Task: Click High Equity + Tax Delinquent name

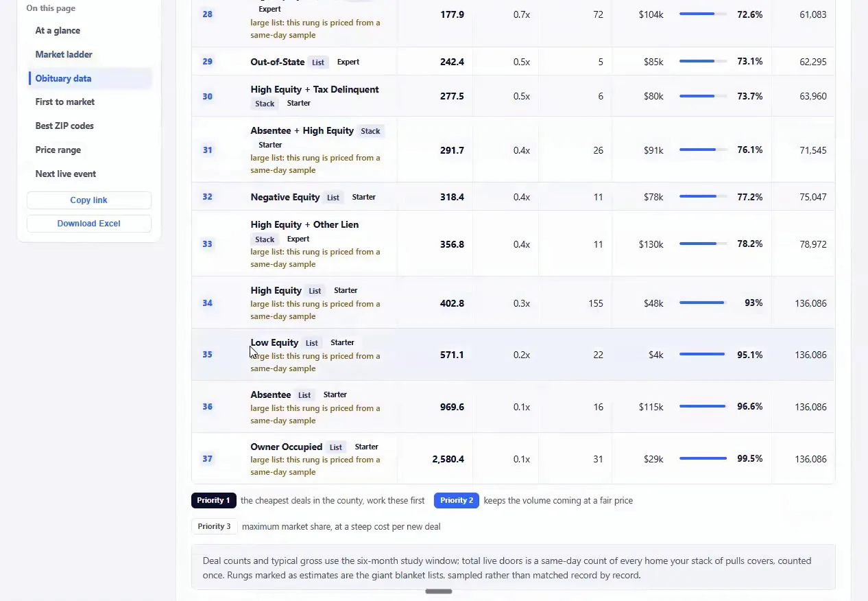Action: 315,90
